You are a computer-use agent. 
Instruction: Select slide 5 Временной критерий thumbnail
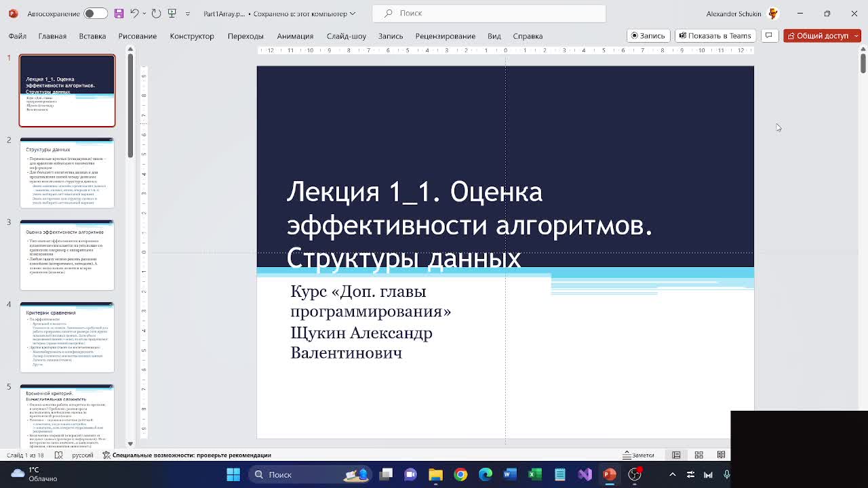click(x=67, y=416)
